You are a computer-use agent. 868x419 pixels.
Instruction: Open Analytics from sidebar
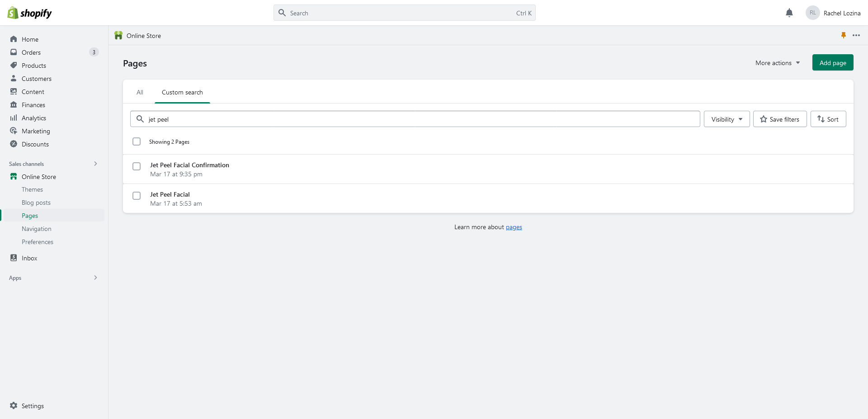pyautogui.click(x=34, y=118)
